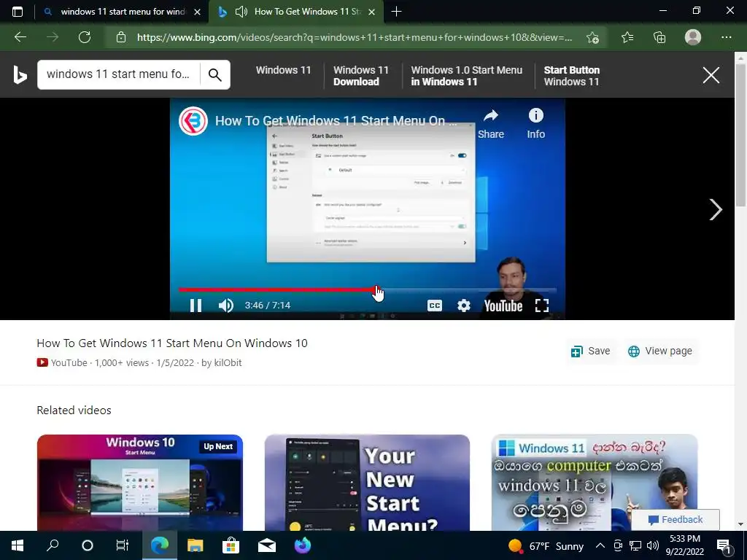Show hidden tray icons chevron
This screenshot has height=560, width=747.
coord(600,545)
